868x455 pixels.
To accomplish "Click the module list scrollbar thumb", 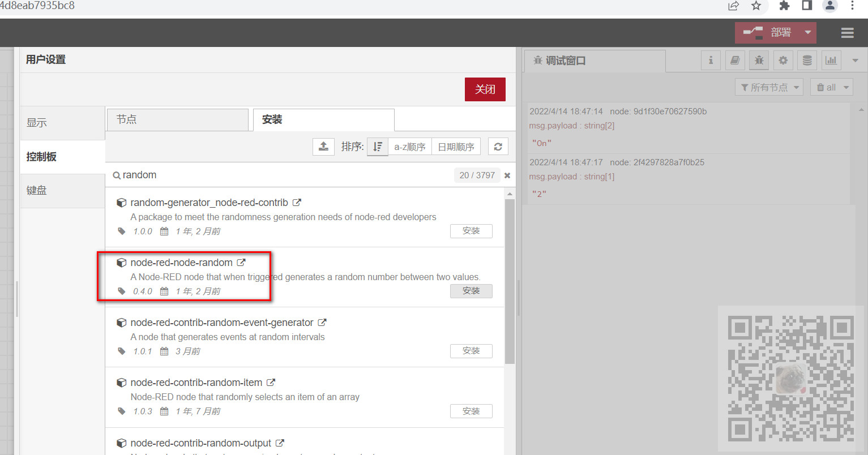I will coord(510,281).
